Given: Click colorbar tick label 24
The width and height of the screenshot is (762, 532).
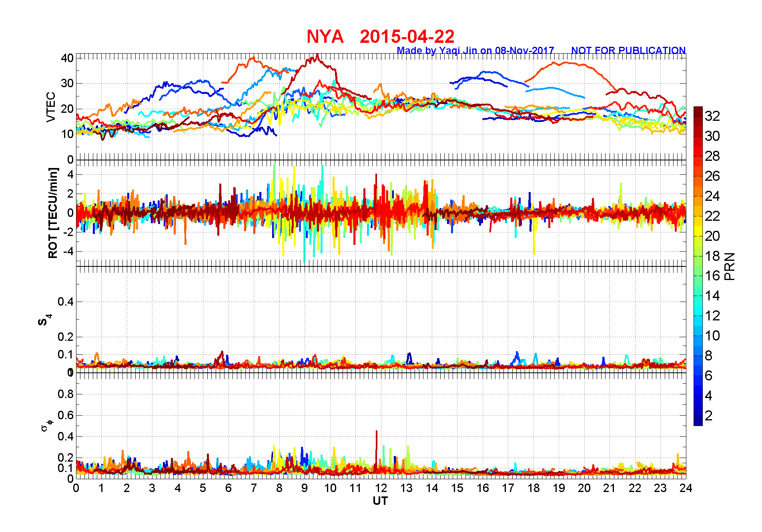Looking at the screenshot, I should coord(712,196).
